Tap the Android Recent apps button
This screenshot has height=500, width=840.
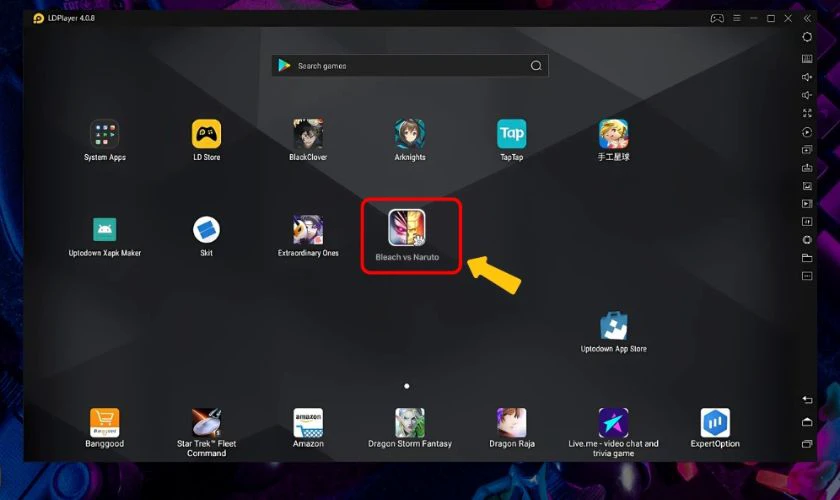click(x=807, y=444)
